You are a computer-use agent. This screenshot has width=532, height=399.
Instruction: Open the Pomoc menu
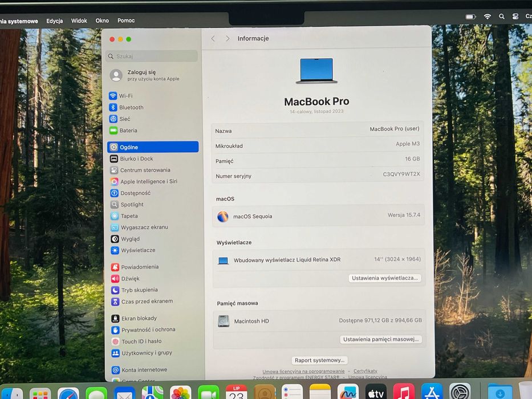coord(126,21)
